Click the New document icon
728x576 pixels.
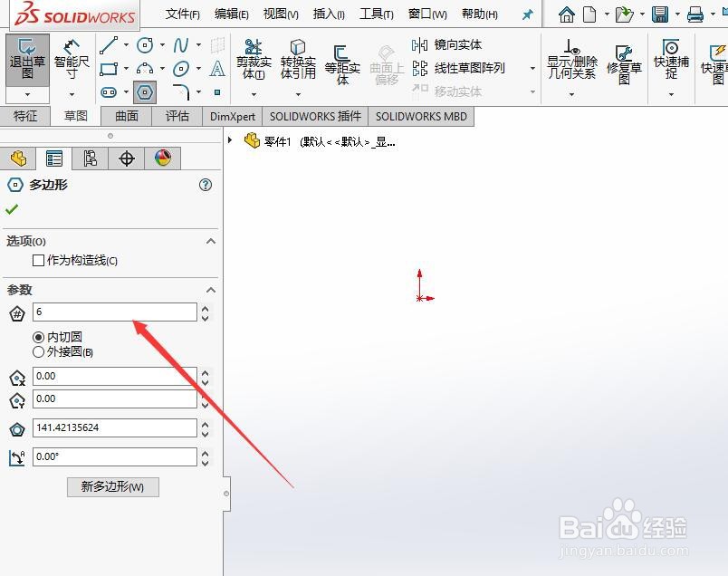pyautogui.click(x=589, y=14)
